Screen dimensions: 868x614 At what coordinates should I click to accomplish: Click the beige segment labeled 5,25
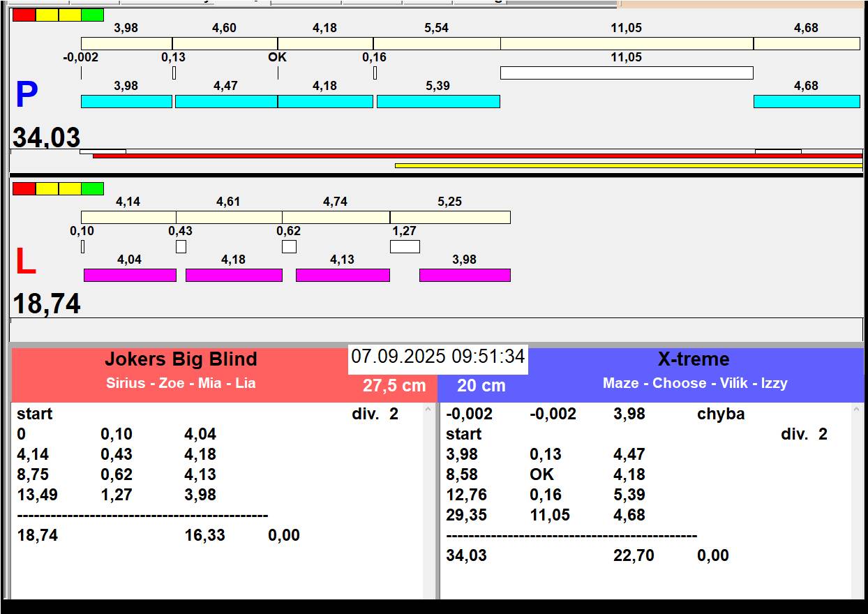pyautogui.click(x=450, y=217)
